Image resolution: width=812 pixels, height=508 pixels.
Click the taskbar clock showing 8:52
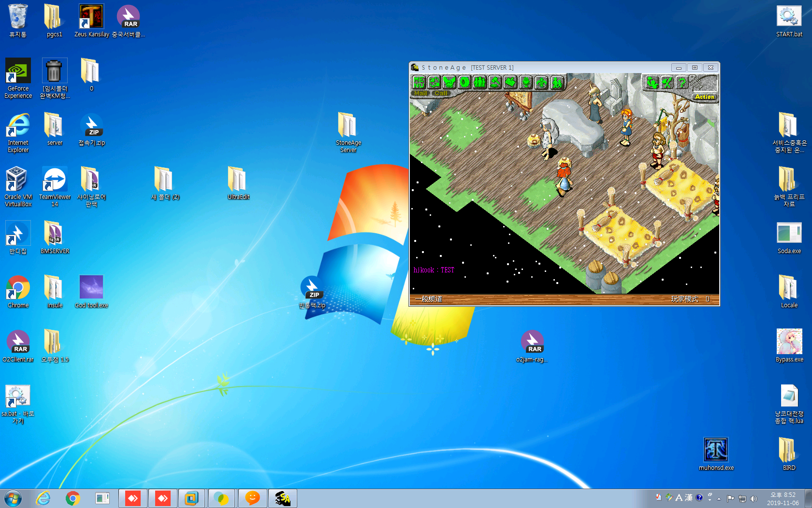[783, 498]
